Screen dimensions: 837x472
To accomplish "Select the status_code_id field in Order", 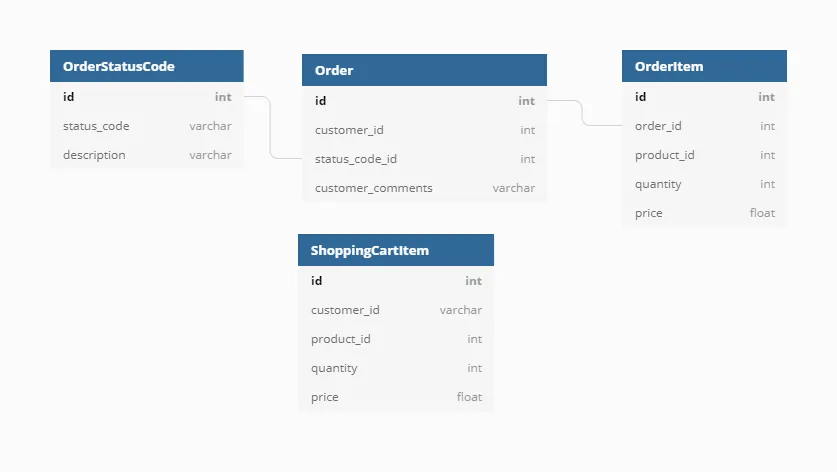I will click(x=424, y=159).
